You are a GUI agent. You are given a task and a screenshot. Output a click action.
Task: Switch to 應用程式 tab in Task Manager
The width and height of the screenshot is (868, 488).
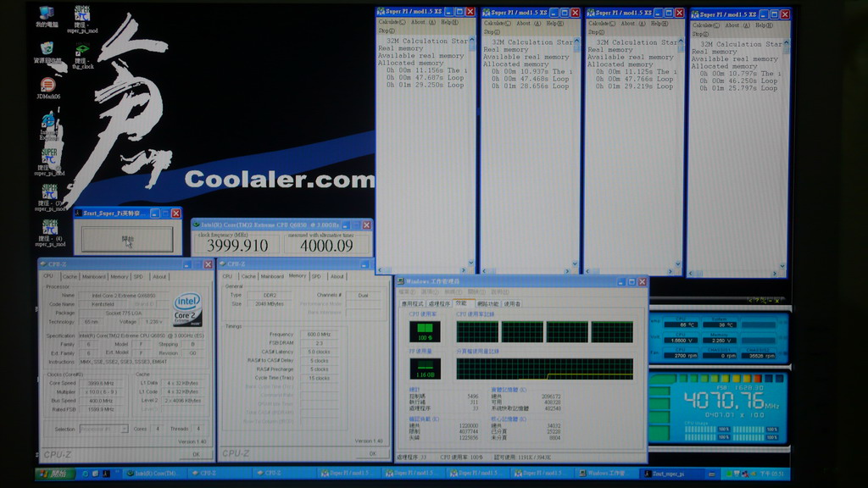[x=413, y=304]
